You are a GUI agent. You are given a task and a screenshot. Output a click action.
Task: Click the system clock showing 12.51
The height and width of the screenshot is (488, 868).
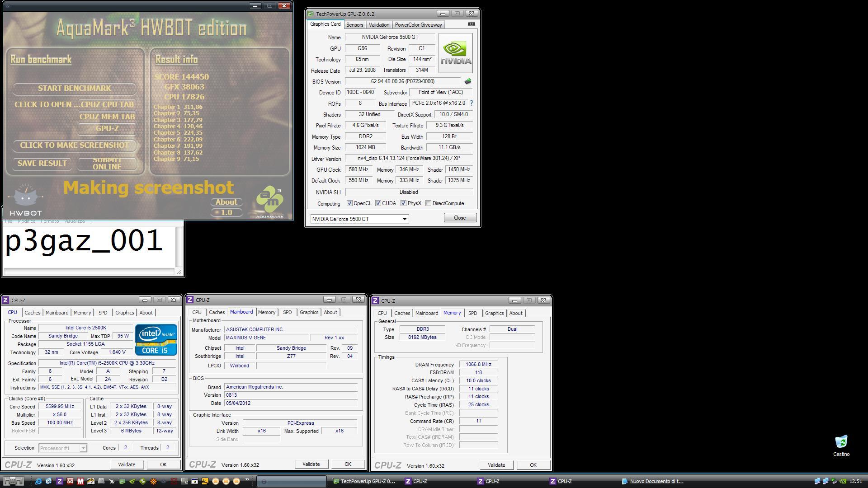[856, 481]
